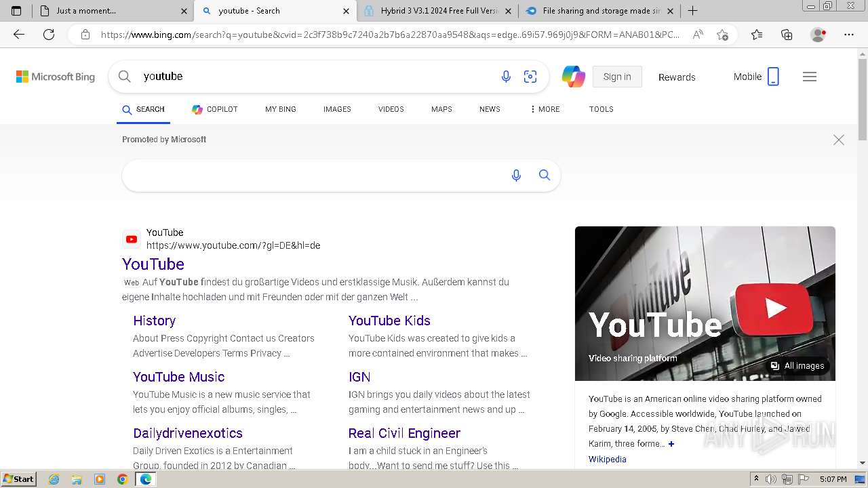Click search magnifier in promoted box
The height and width of the screenshot is (488, 868).
point(545,175)
